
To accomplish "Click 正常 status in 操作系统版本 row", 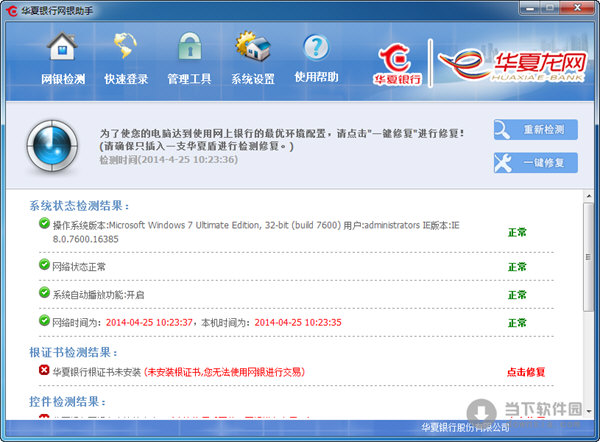I will pos(517,232).
